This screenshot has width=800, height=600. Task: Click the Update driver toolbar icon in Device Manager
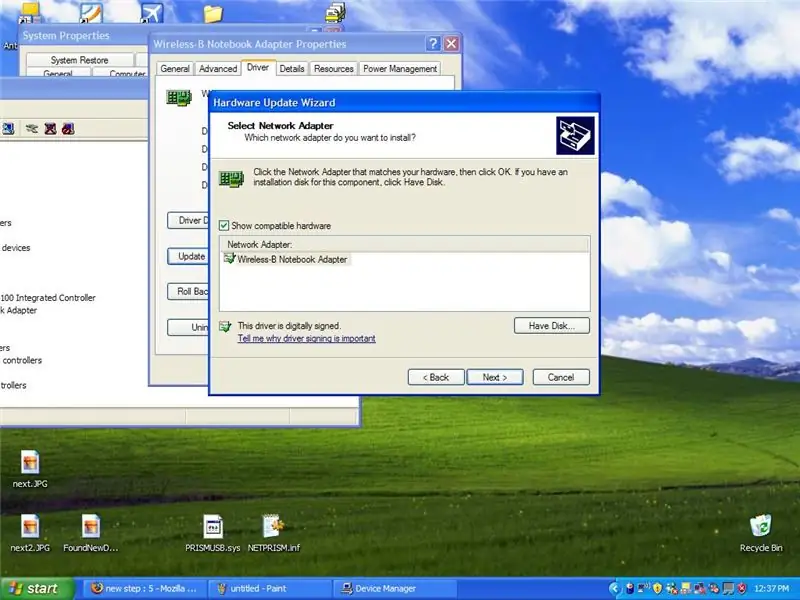pyautogui.click(x=32, y=129)
